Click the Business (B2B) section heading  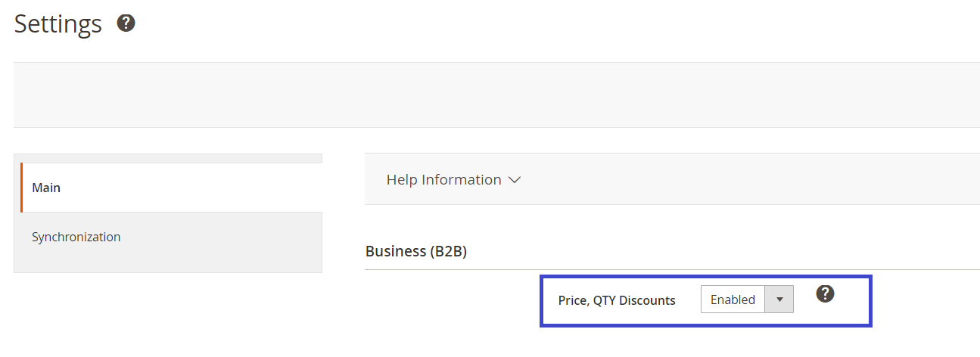(415, 251)
